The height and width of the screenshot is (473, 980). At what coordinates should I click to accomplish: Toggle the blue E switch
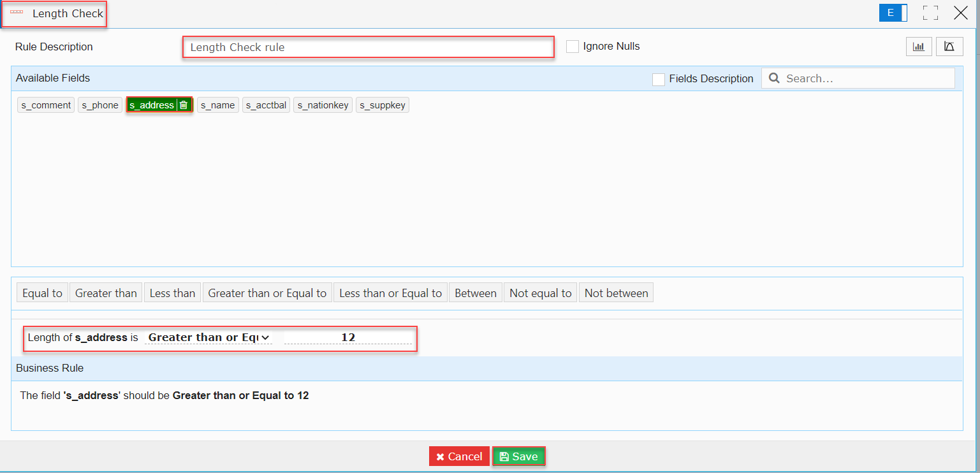tap(893, 13)
